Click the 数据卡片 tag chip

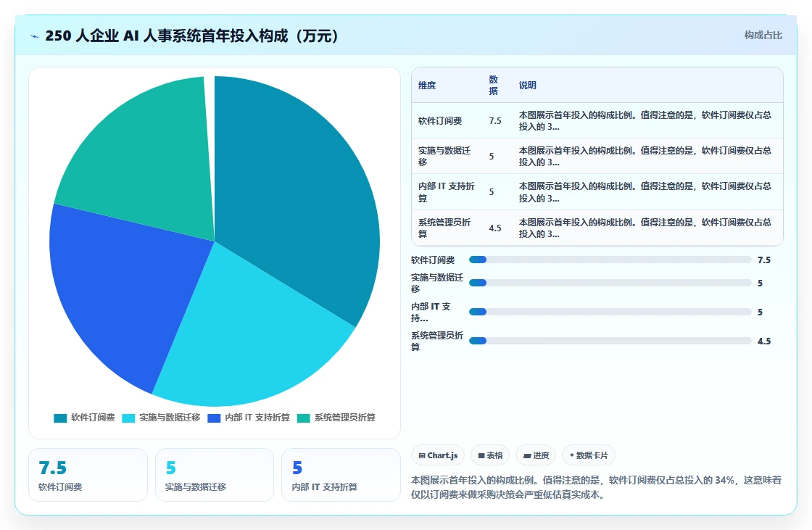click(588, 455)
